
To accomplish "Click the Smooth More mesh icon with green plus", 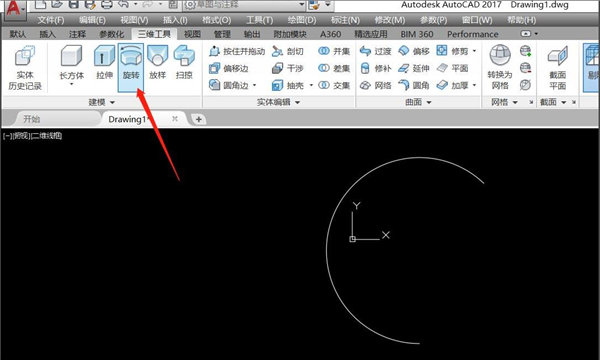I will tap(525, 51).
